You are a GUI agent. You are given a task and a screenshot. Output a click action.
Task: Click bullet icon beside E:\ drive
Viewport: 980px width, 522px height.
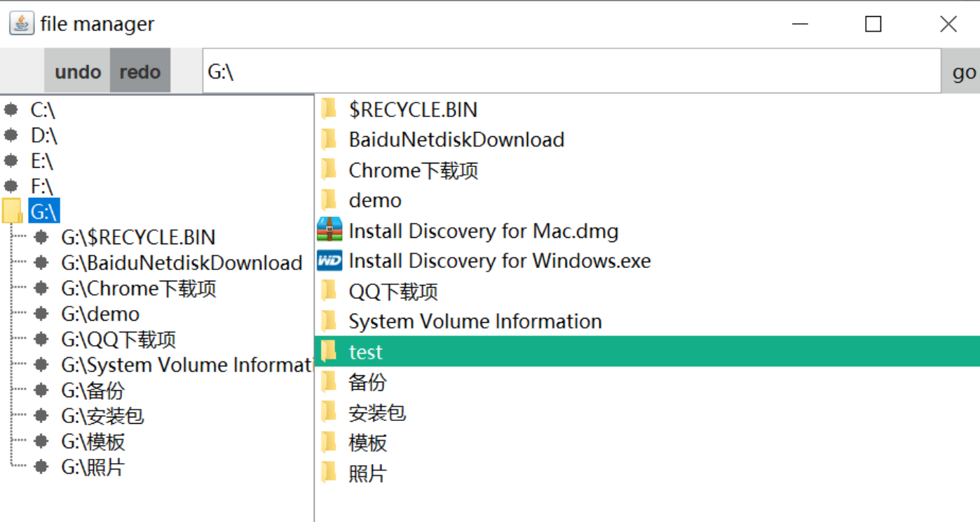tap(11, 161)
